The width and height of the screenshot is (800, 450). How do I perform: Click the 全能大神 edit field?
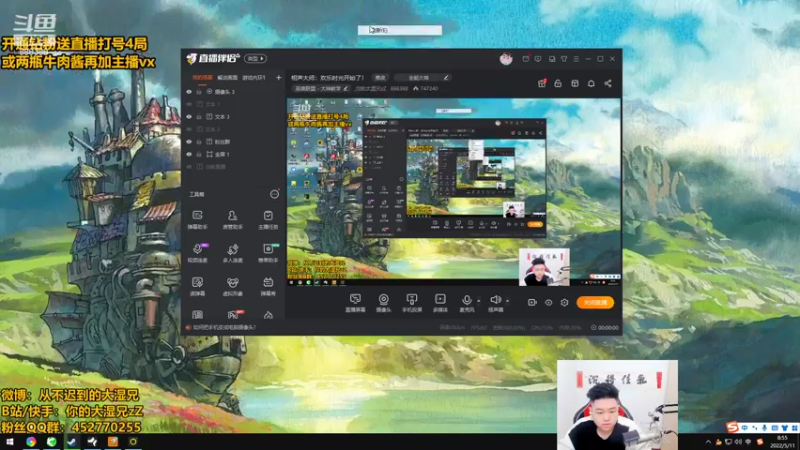[x=422, y=78]
